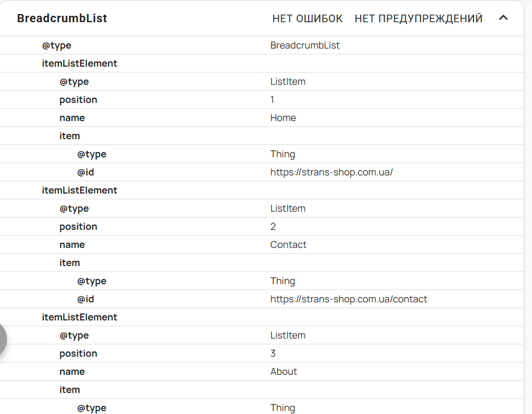
Task: Select the third itemListElement row
Action: coord(262,318)
